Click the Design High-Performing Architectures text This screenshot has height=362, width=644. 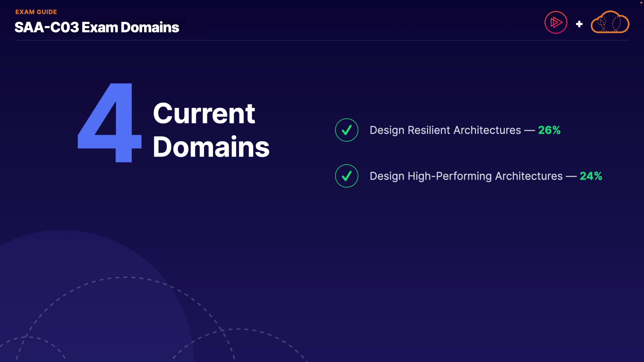click(466, 176)
